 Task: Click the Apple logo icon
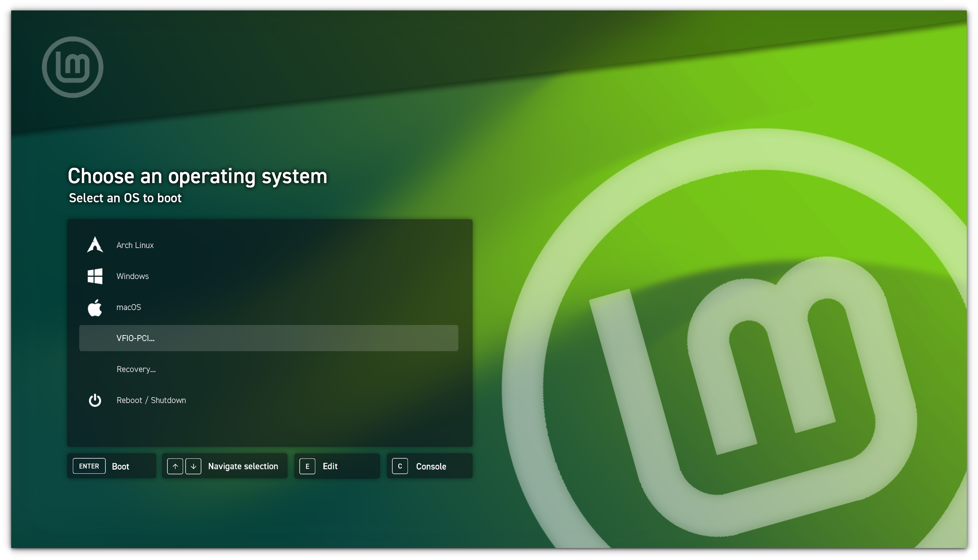pos(95,308)
